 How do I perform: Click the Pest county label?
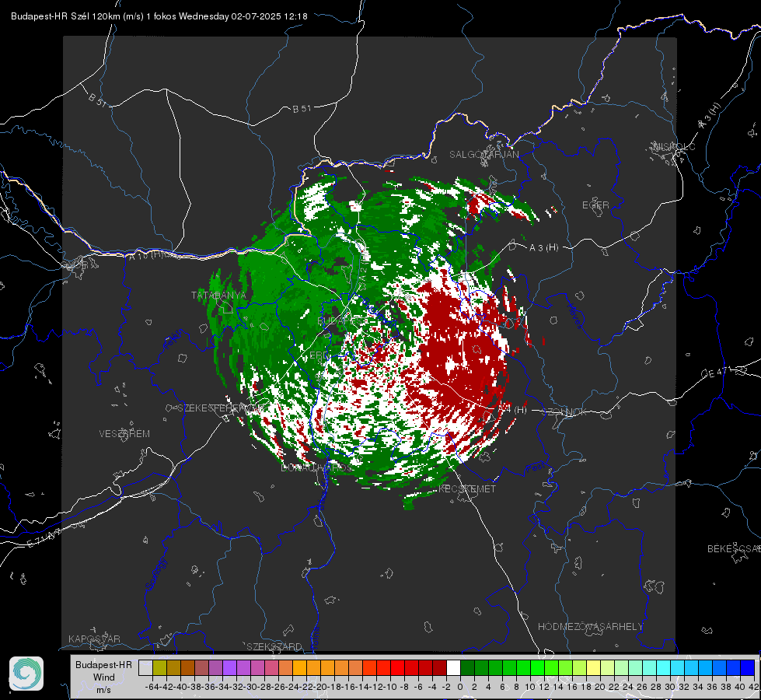535,468
